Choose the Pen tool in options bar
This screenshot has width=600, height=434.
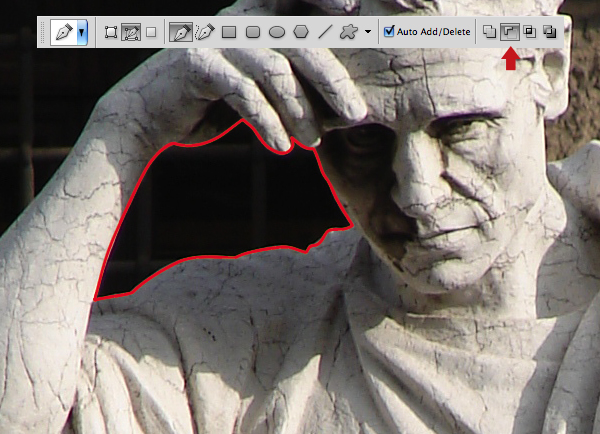point(181,32)
